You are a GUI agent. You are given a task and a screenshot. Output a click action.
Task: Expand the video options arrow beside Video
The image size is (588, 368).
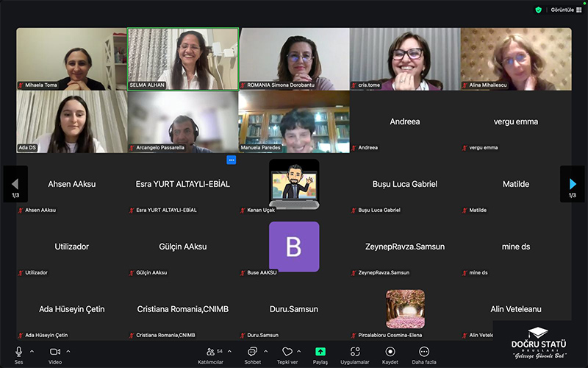pyautogui.click(x=68, y=351)
